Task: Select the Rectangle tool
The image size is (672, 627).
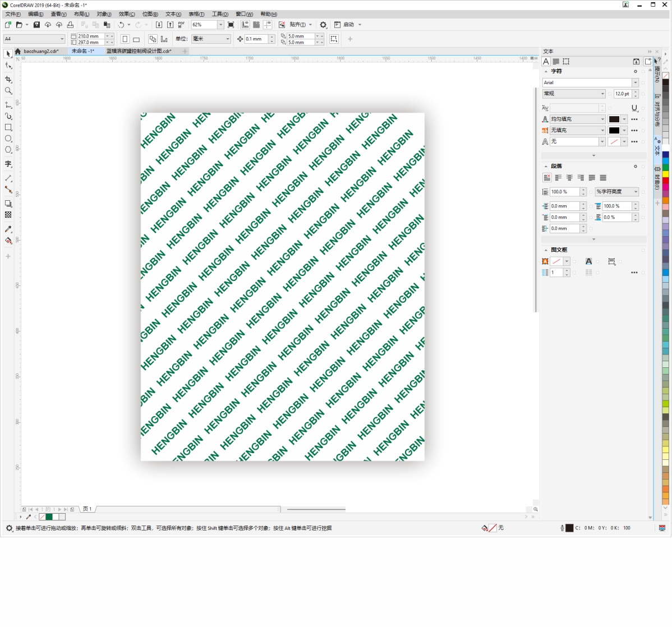Action: click(8, 127)
